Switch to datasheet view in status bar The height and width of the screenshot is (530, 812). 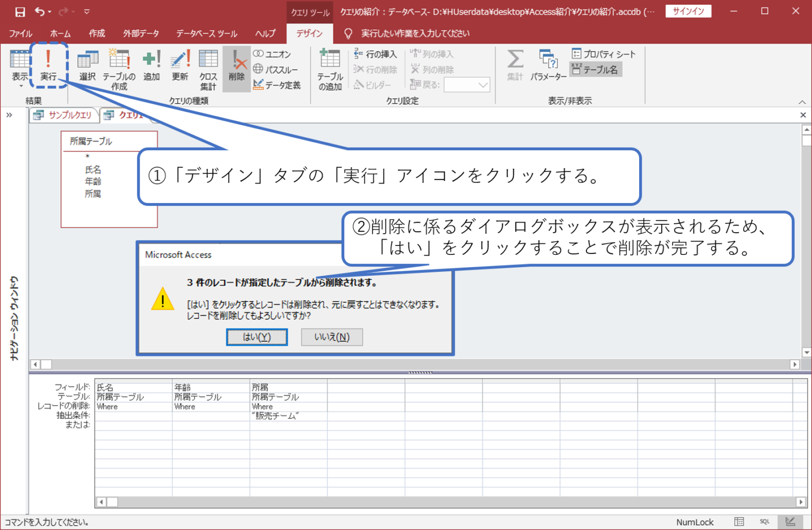click(x=739, y=522)
